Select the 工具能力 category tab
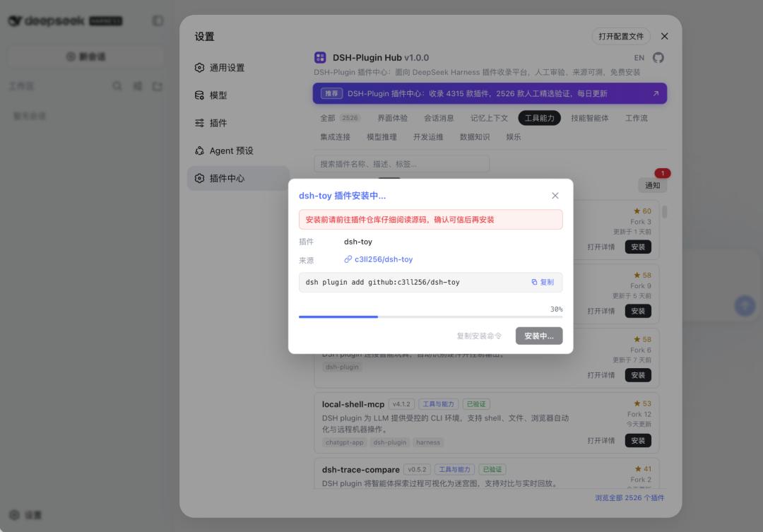763x532 pixels. pos(539,118)
